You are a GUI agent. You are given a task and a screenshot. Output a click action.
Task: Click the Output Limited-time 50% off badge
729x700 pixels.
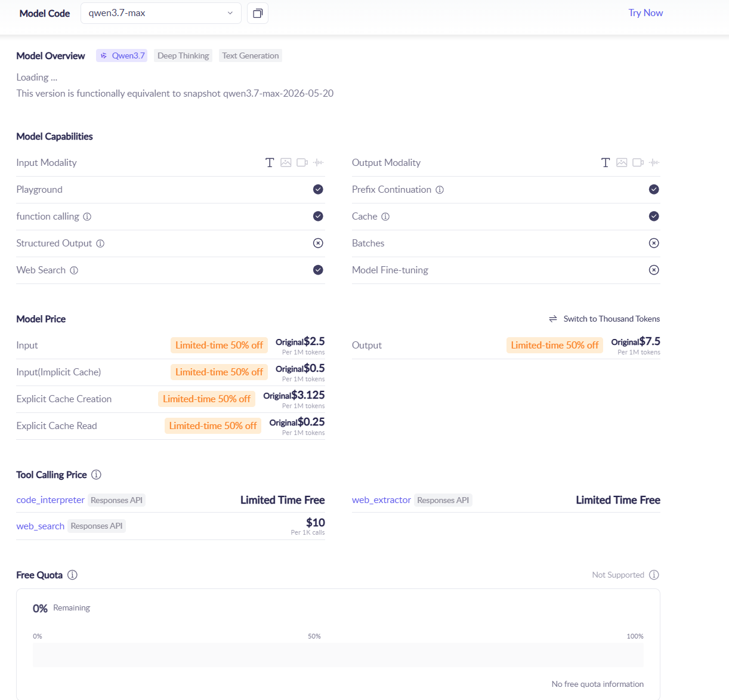[555, 345]
